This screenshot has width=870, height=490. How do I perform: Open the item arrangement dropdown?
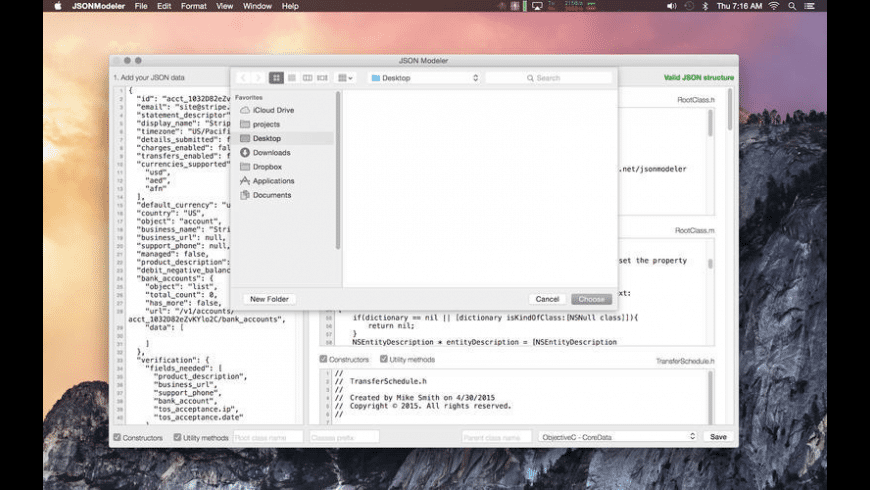(345, 78)
